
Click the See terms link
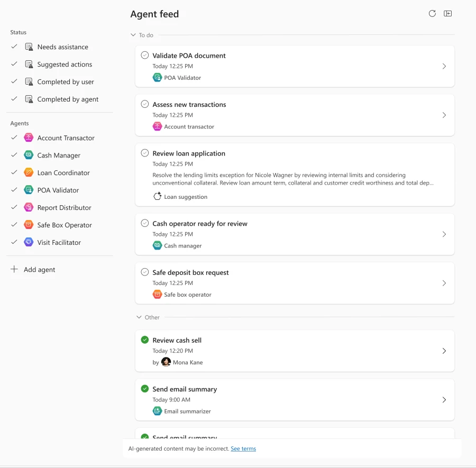click(x=243, y=448)
